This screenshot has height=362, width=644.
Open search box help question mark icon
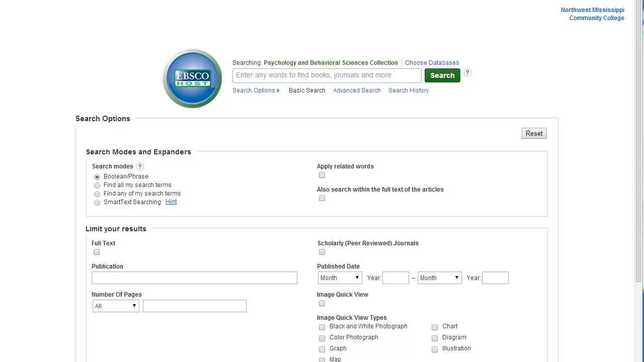[x=467, y=73]
